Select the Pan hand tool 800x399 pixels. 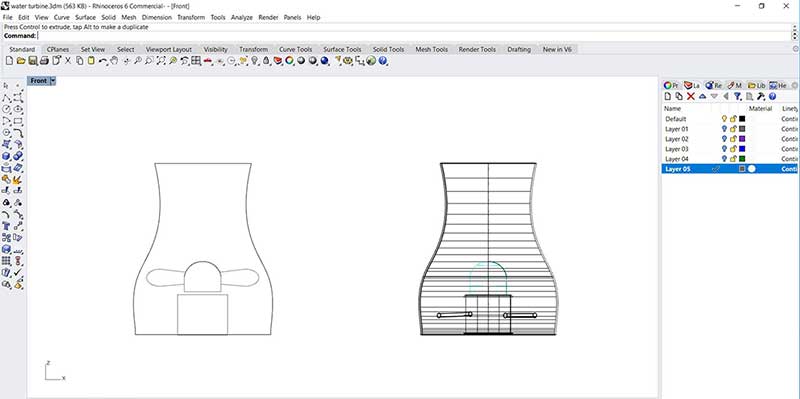pos(114,61)
